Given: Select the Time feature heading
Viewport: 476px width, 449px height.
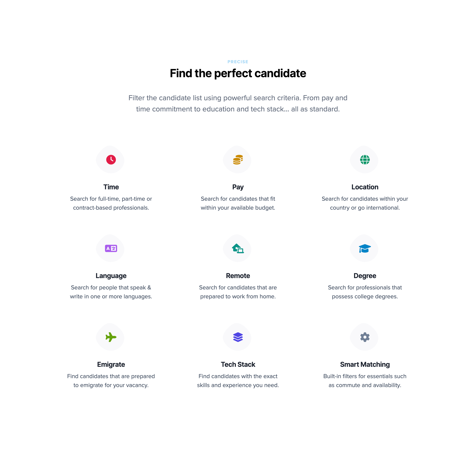Looking at the screenshot, I should [x=111, y=187].
